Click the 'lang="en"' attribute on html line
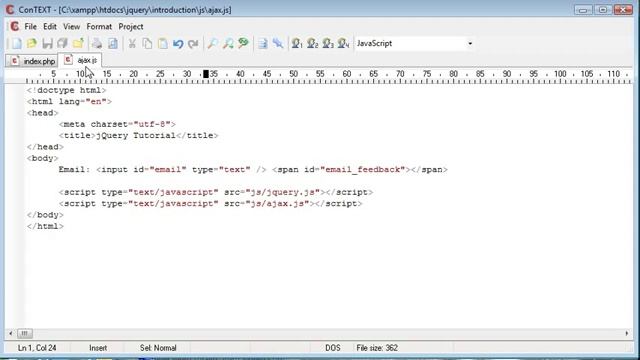Viewport: 640px width, 360px height. (83, 102)
